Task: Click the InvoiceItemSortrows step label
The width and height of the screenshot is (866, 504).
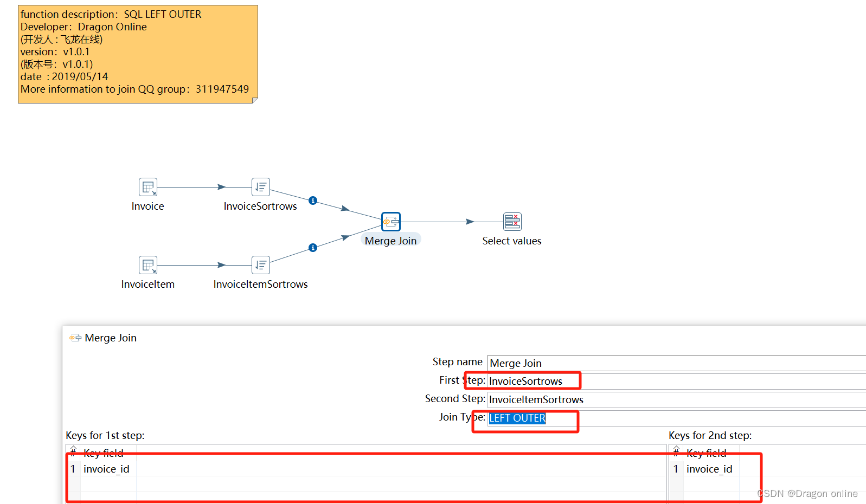Action: (260, 284)
